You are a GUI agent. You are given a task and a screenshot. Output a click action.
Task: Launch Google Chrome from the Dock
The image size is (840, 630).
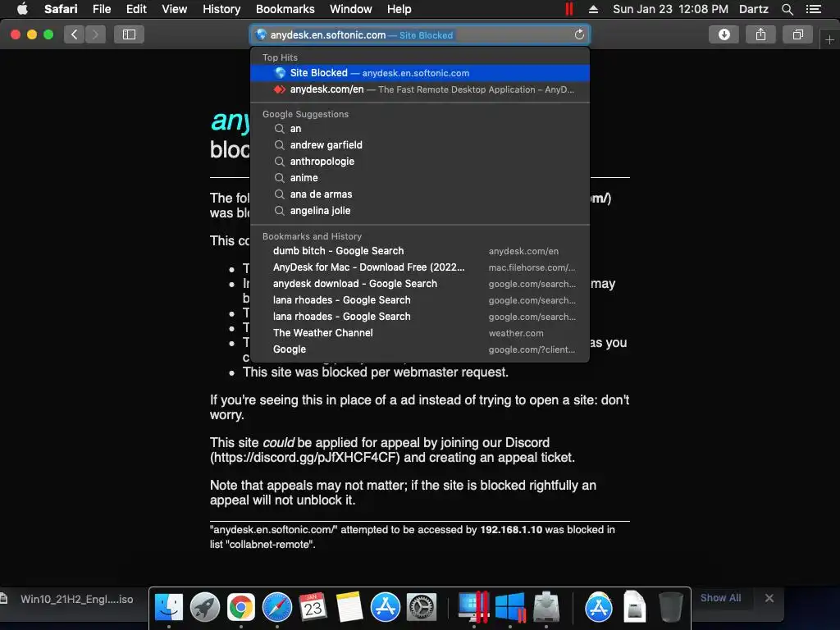[x=240, y=608]
